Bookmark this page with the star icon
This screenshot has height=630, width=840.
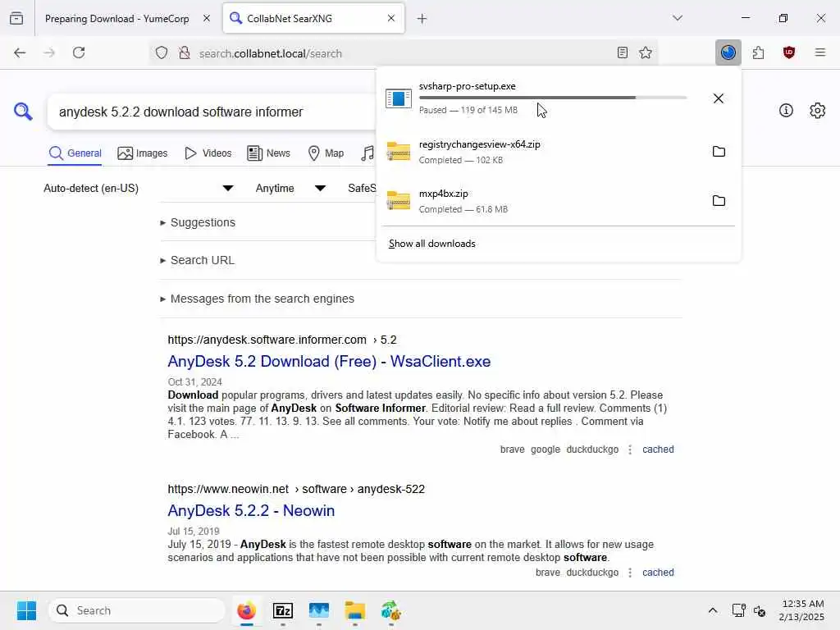click(x=646, y=52)
